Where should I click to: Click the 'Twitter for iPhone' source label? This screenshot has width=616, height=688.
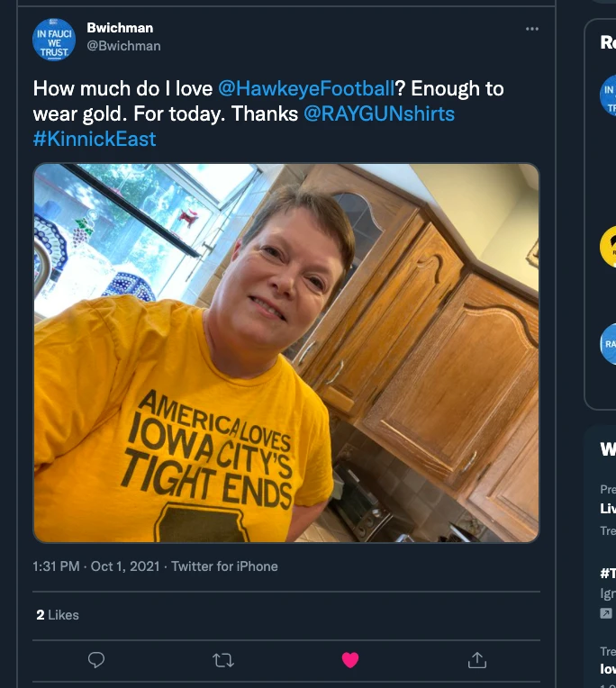pyautogui.click(x=224, y=566)
